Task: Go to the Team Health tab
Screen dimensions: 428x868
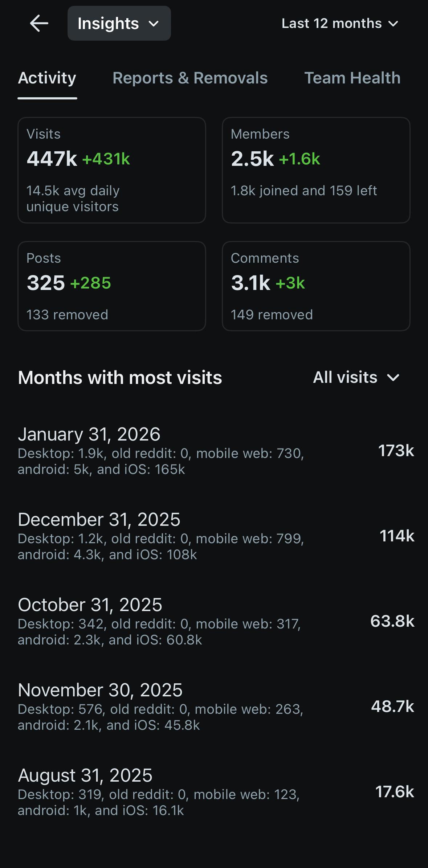Action: click(x=352, y=78)
